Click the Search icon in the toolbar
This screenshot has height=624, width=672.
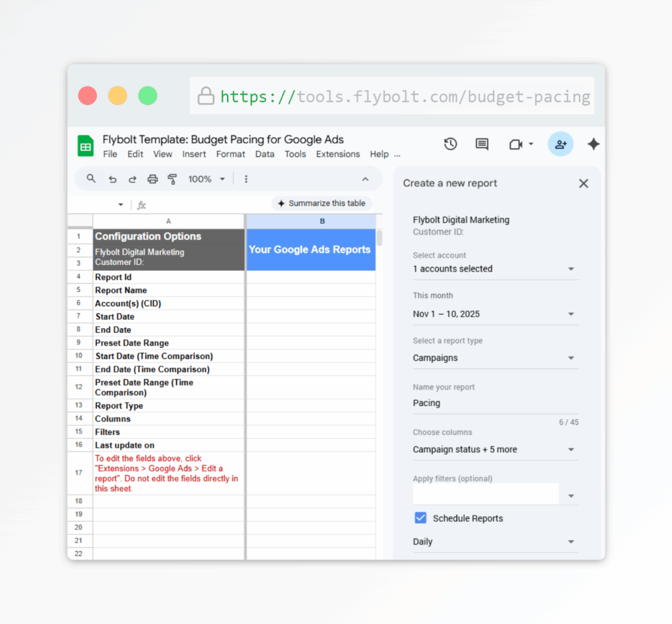[x=90, y=178]
